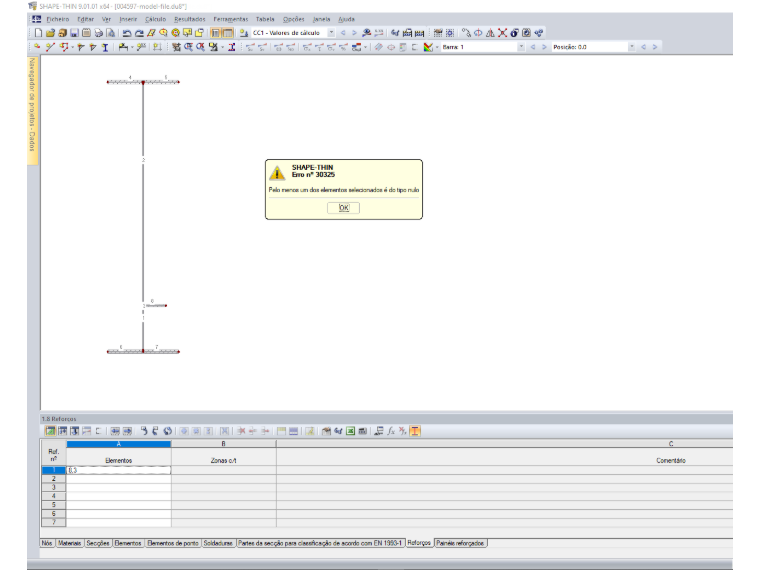Viewport: 760px width, 570px height.
Task: Click the formula fx icon in table toolbar
Action: [x=391, y=431]
